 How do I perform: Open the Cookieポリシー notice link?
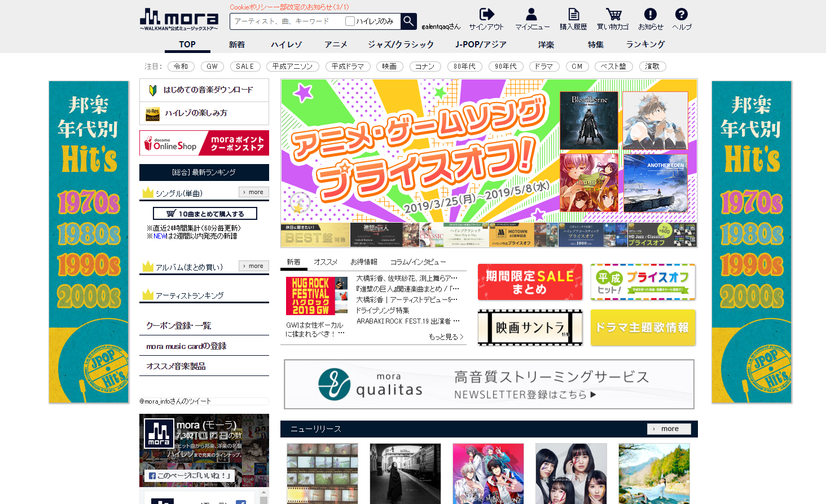tap(289, 7)
